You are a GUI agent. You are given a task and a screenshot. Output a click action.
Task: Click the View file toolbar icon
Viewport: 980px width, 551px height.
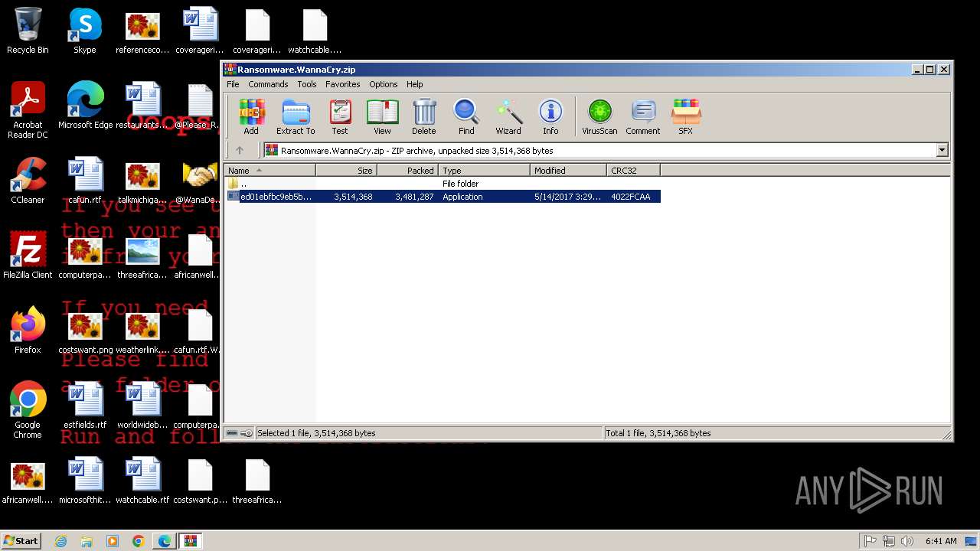(x=382, y=117)
